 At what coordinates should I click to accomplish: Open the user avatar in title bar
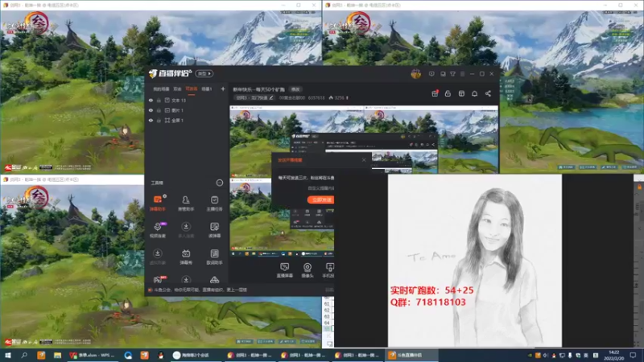tap(415, 74)
